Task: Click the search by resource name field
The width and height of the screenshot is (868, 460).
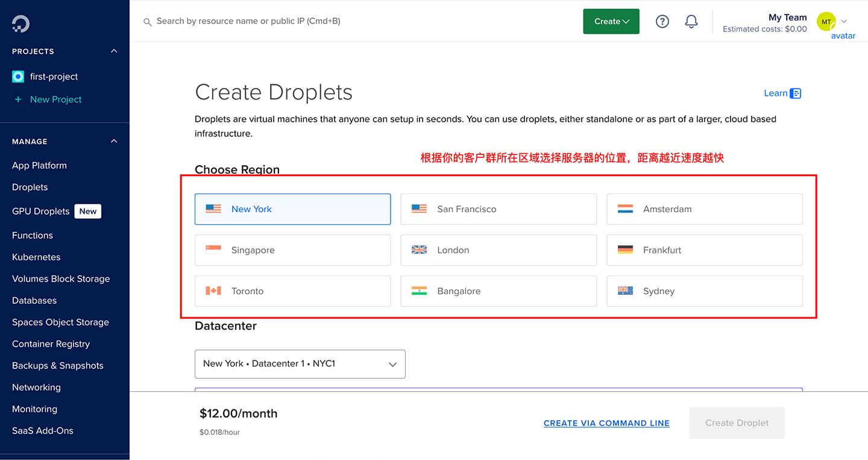Action: [248, 21]
